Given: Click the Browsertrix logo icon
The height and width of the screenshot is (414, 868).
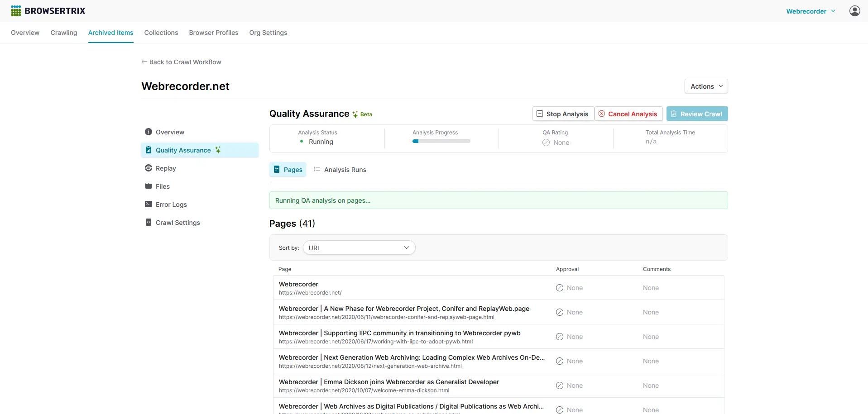Looking at the screenshot, I should pos(16,10).
